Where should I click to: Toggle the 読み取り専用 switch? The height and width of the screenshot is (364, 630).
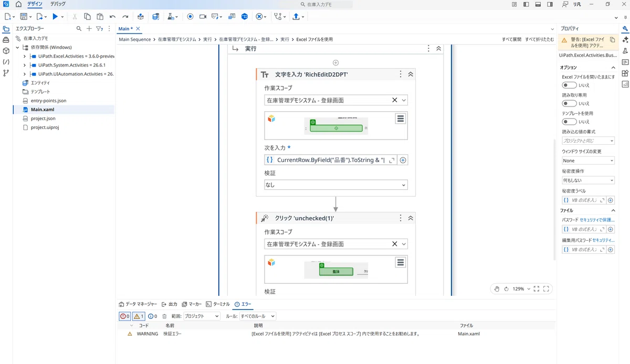pyautogui.click(x=569, y=103)
